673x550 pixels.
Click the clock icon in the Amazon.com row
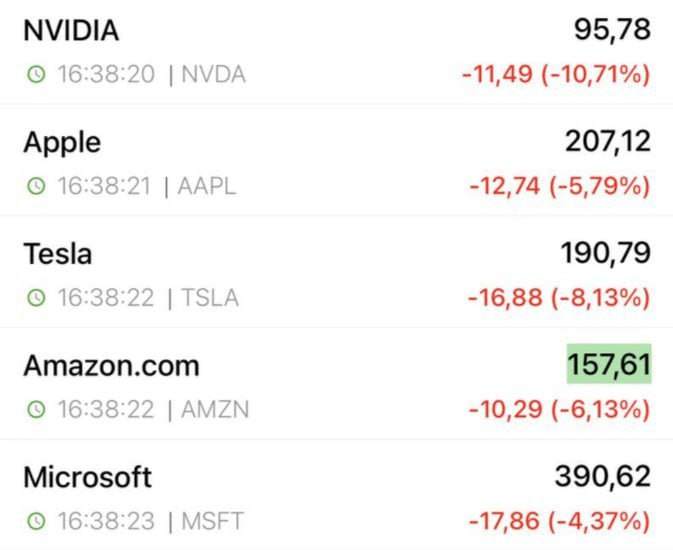click(x=36, y=410)
